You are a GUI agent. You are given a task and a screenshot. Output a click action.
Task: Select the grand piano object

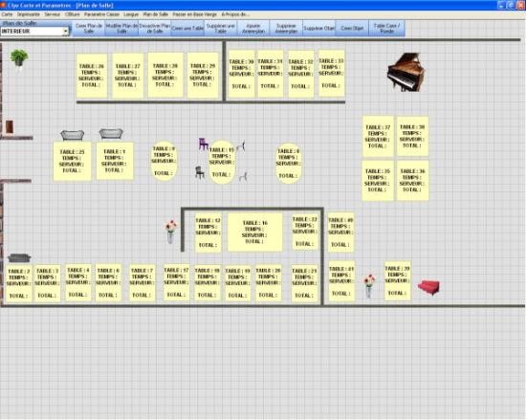click(405, 72)
